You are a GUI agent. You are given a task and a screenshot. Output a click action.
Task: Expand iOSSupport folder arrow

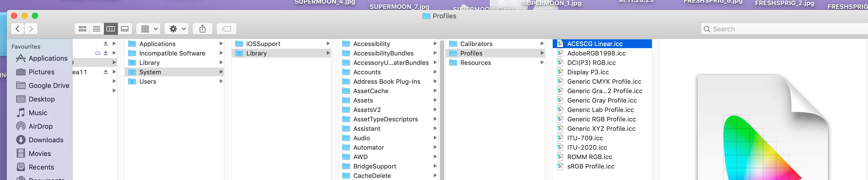328,44
